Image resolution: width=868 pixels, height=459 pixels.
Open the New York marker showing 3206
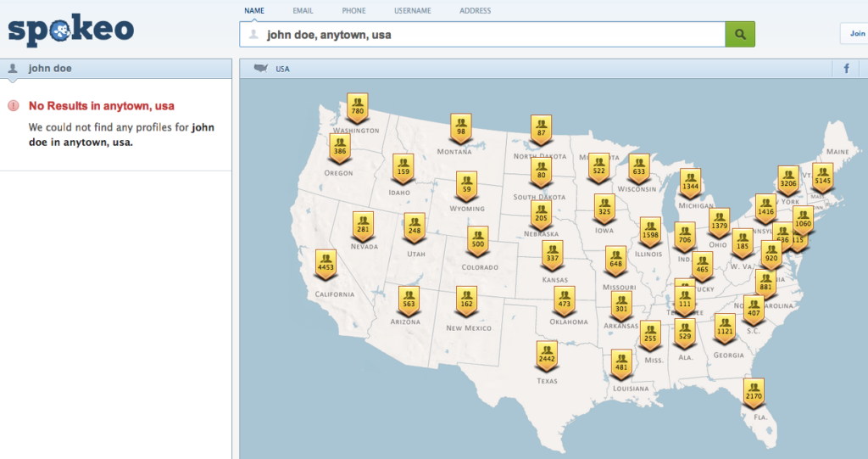788,182
